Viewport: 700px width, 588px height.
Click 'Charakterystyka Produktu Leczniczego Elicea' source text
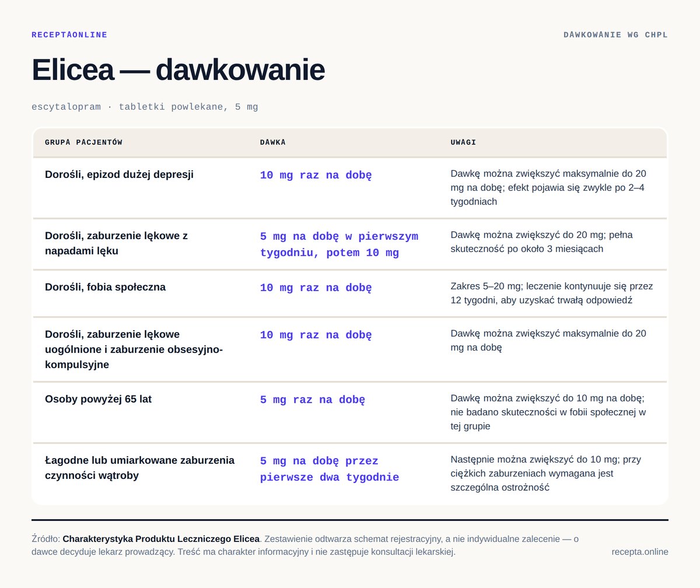[x=161, y=539]
